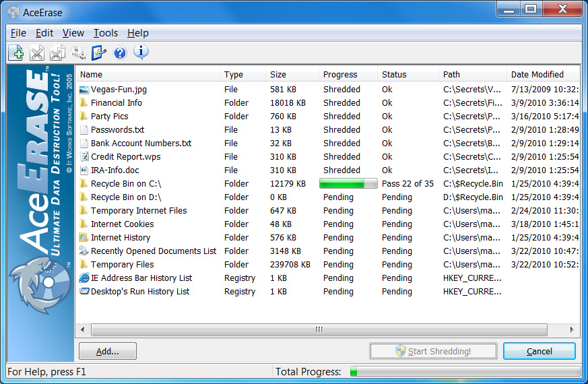588x384 pixels.
Task: Click the Recycle Bin on C:\ folder icon
Action: [x=84, y=184]
